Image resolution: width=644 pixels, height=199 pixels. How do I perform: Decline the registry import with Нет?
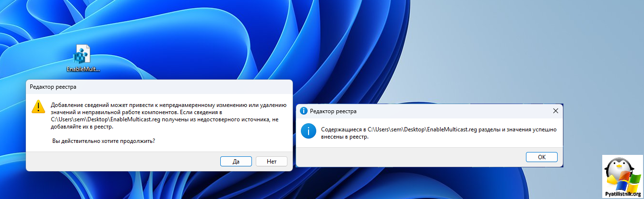tap(272, 162)
